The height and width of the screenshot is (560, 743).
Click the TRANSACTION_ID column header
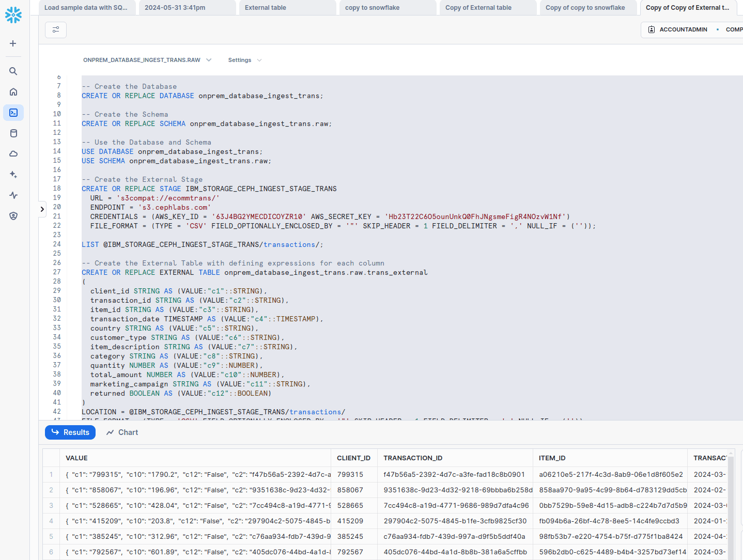413,458
